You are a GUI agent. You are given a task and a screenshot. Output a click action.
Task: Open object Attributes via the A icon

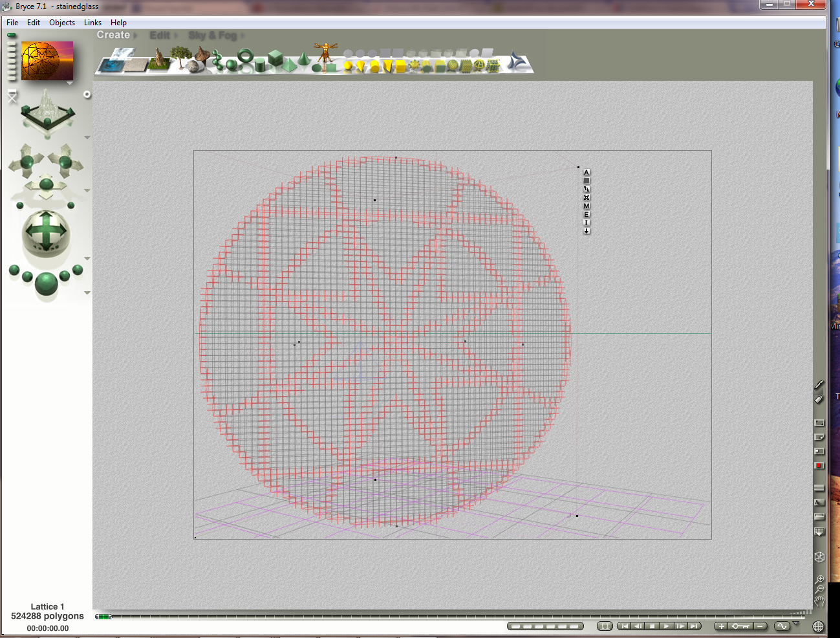click(586, 173)
